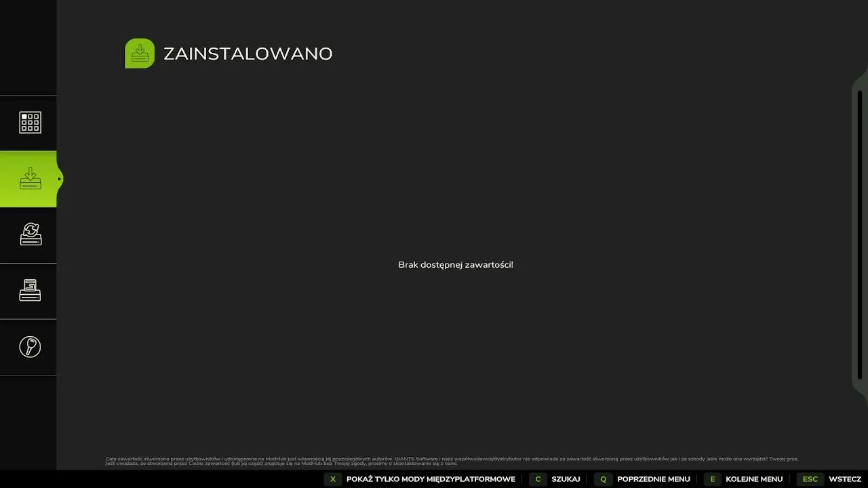The image size is (868, 488).
Task: Click the ModHub legal disclaimer text
Action: tap(452, 461)
